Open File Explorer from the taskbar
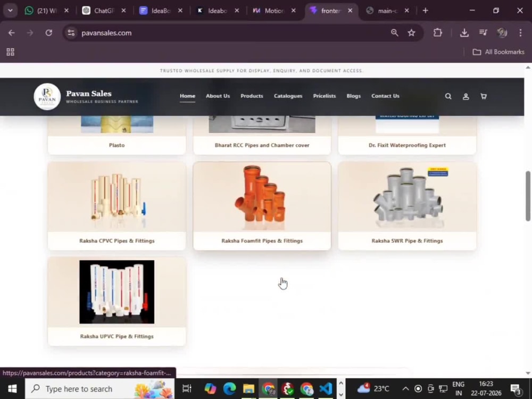This screenshot has width=532, height=399. tap(248, 388)
